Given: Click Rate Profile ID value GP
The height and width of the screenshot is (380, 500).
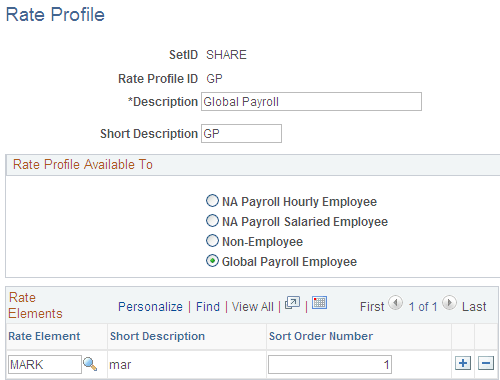Looking at the screenshot, I should coord(214,79).
